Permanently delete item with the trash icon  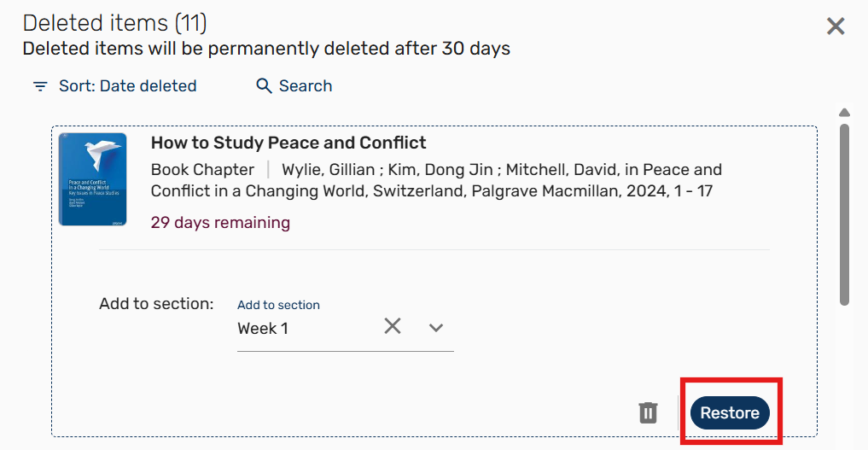649,413
